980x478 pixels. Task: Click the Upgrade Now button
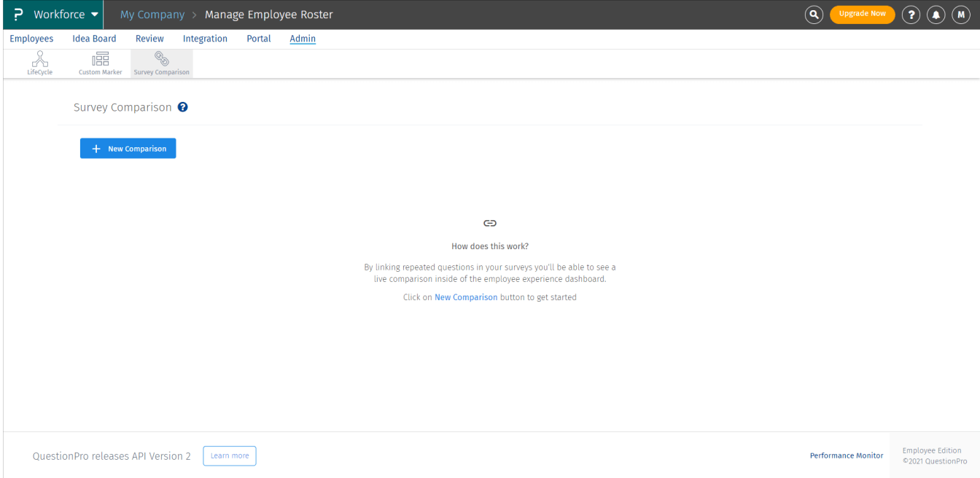862,14
